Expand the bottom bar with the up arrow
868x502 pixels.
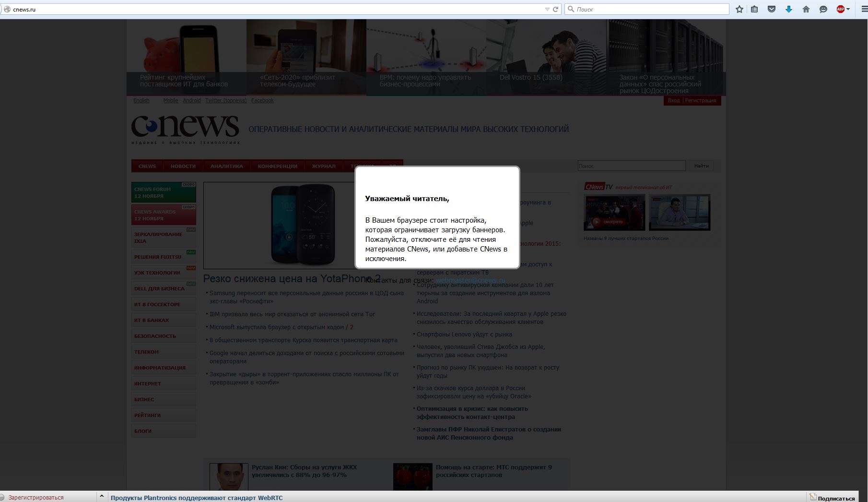pyautogui.click(x=101, y=497)
